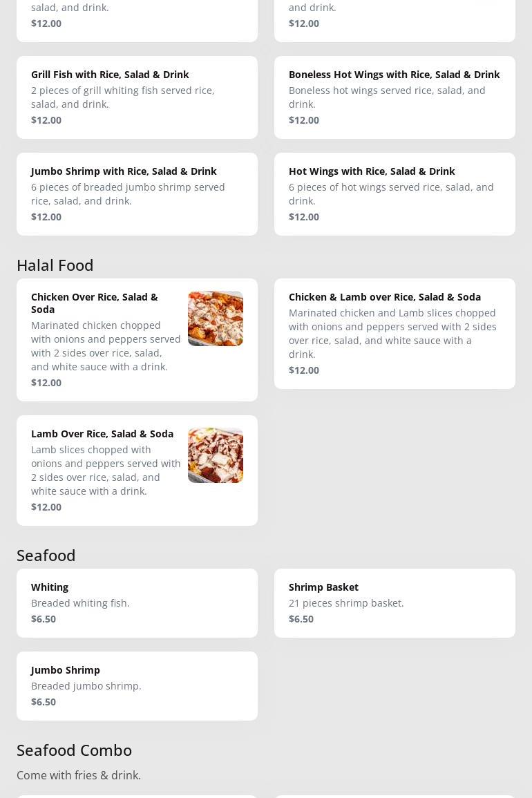This screenshot has height=798, width=532.
Task: Click the Breaded jumbo shrimp description
Action: pos(86,686)
